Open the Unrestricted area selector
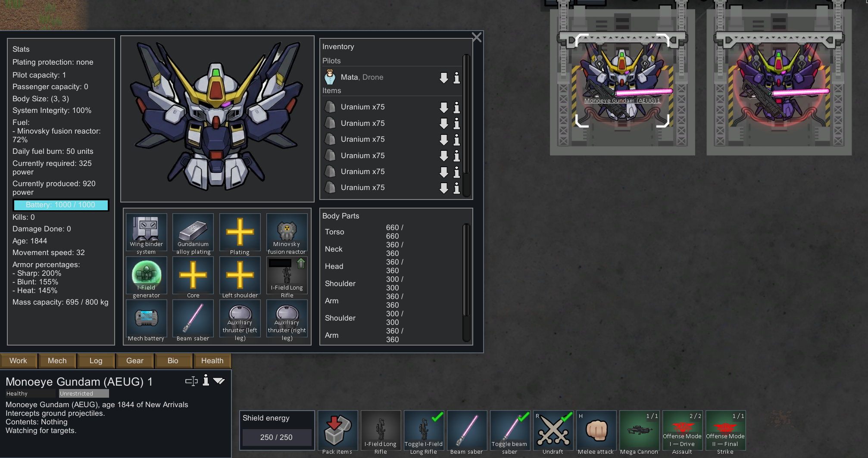The height and width of the screenshot is (458, 868). 84,393
